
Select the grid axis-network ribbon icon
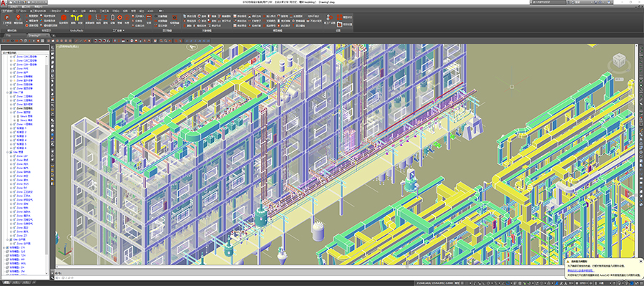coord(99,18)
